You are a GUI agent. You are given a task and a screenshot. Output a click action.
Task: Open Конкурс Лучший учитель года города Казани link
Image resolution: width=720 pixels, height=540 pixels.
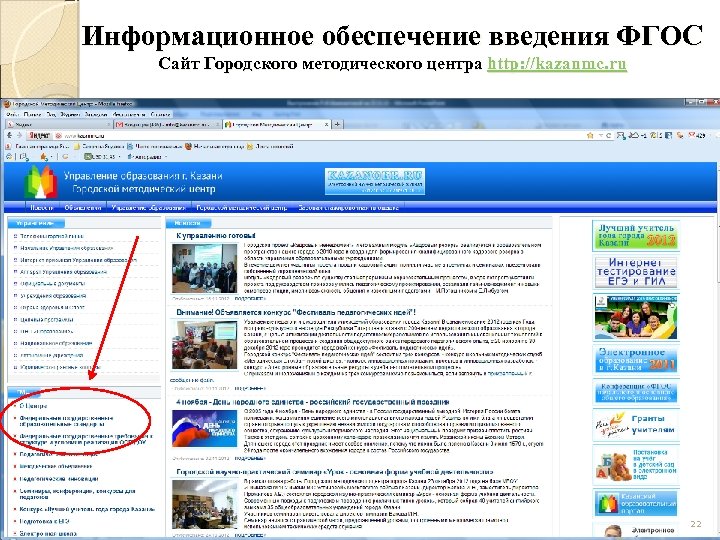(87, 509)
